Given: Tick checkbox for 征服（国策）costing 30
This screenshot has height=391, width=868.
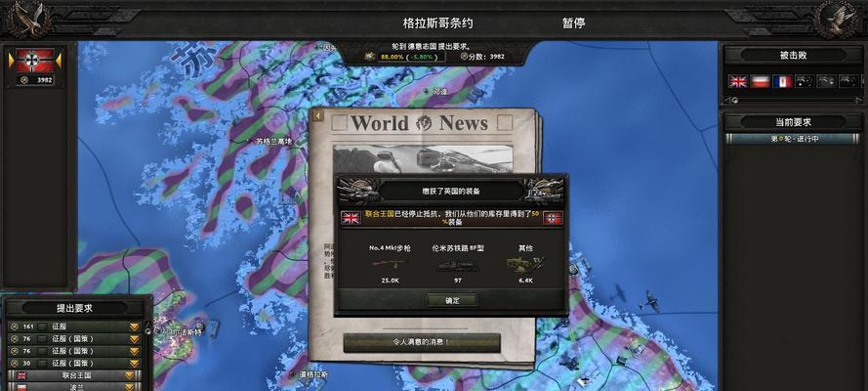Looking at the screenshot, I should pos(42,364).
